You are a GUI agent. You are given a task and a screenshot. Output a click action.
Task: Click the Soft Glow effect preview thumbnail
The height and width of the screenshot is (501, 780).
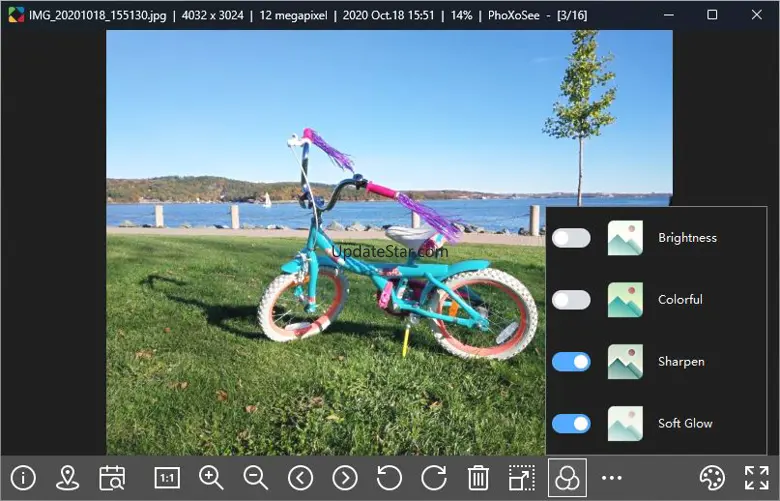pyautogui.click(x=625, y=423)
